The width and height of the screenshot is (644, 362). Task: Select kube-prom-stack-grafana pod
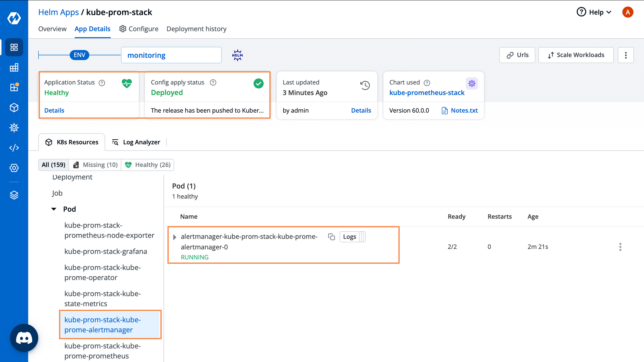tap(106, 251)
